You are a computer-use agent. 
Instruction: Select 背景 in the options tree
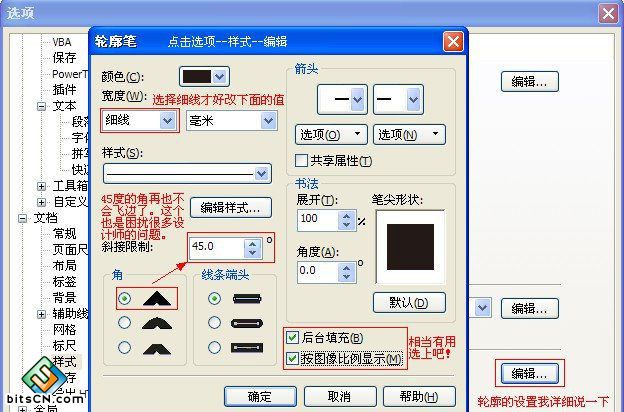coord(64,298)
